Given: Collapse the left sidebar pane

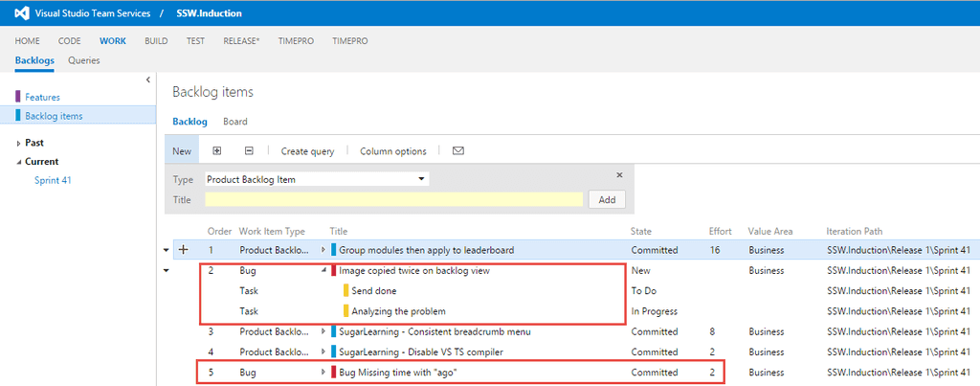Looking at the screenshot, I should click(x=147, y=79).
